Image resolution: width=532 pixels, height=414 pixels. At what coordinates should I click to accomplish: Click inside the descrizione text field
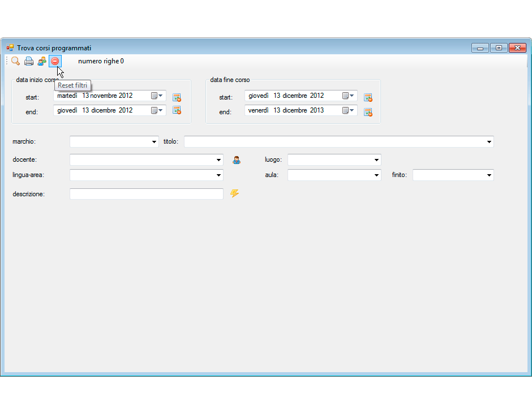pyautogui.click(x=147, y=194)
